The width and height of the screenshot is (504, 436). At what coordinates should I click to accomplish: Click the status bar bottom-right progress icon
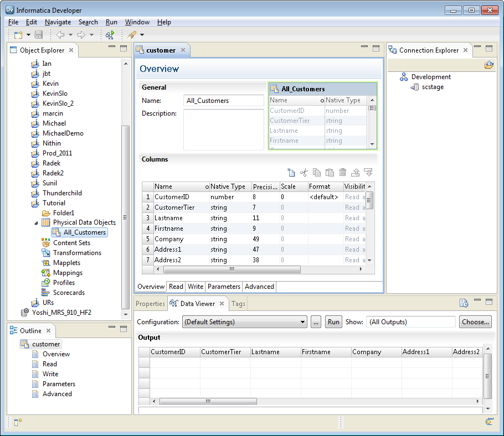[x=489, y=422]
